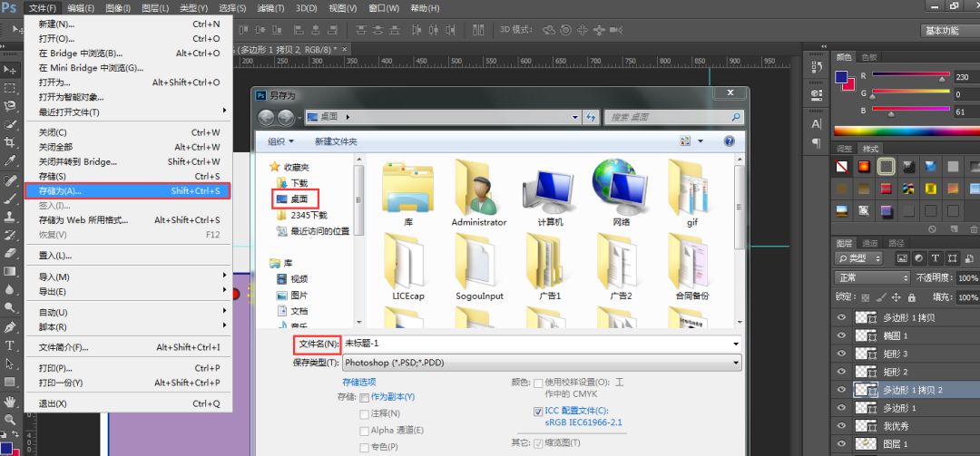Click the back arrow in Save As dialog
The image size is (980, 456).
pos(266,117)
